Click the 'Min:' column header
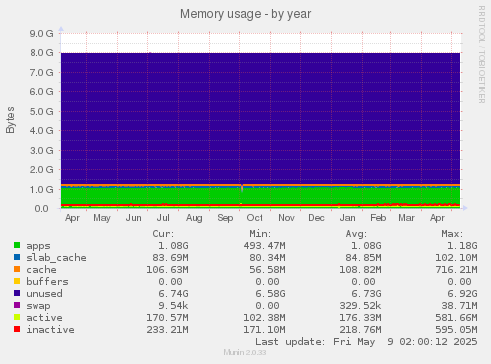 pyautogui.click(x=260, y=234)
